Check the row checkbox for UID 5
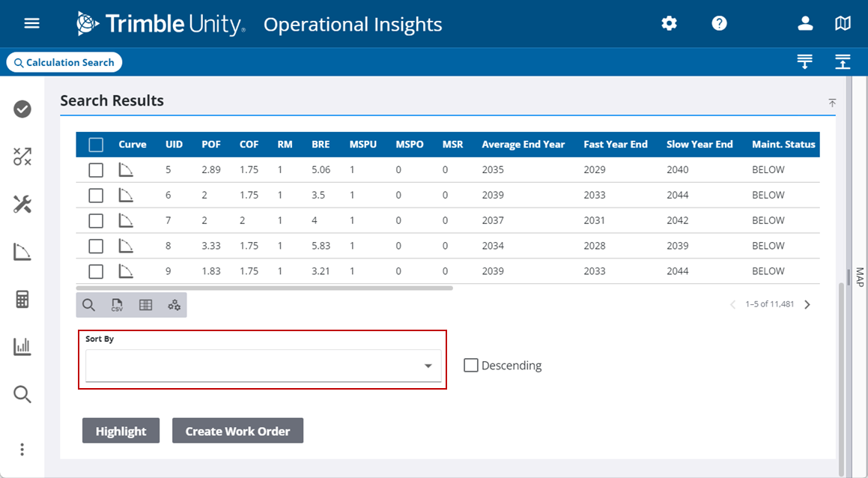Viewport: 868px width, 478px height. (96, 170)
